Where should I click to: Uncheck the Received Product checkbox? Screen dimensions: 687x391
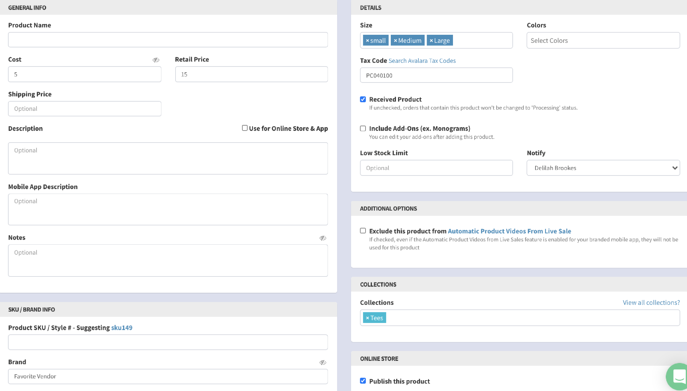click(363, 100)
